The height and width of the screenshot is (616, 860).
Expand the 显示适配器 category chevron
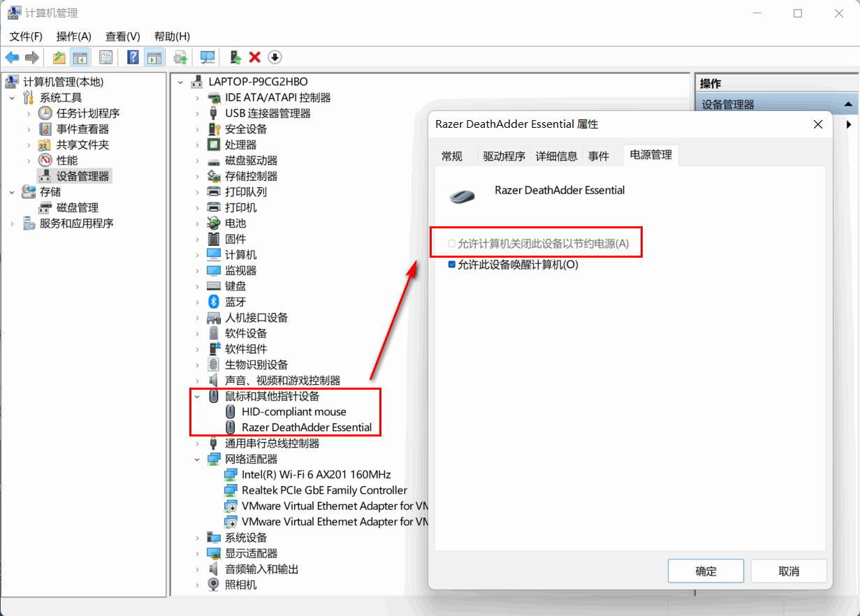point(198,553)
